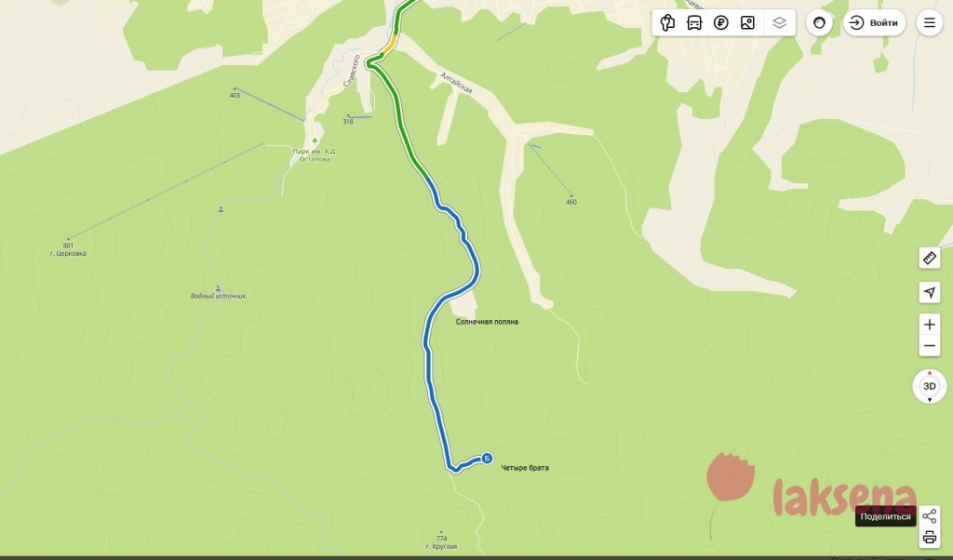Zoom out with the minus button
Viewport: 953px width, 560px height.
(x=930, y=346)
